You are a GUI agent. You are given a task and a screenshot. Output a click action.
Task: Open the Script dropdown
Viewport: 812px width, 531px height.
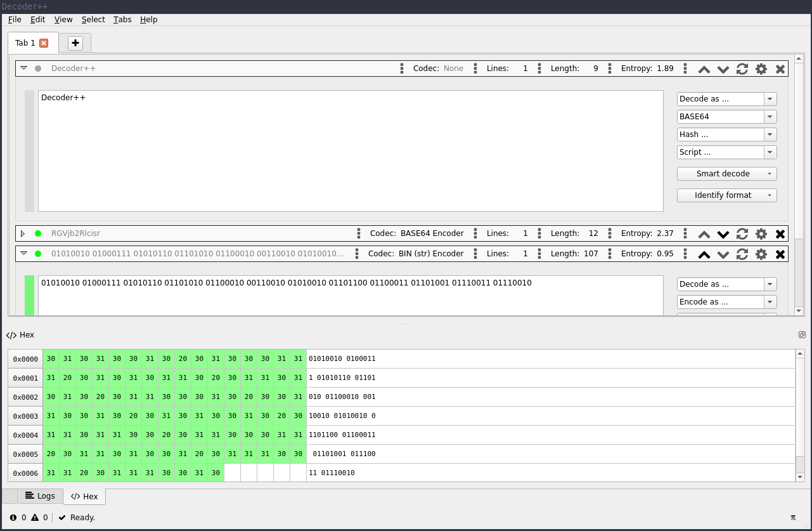tap(726, 152)
